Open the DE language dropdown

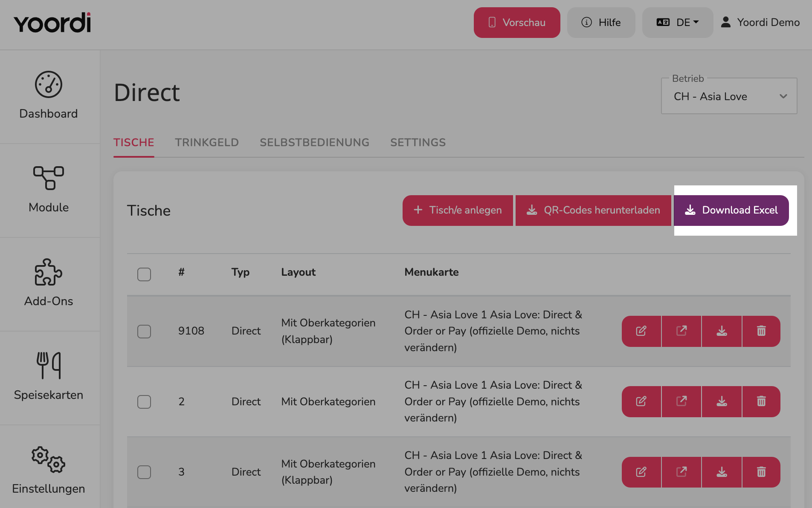tap(678, 23)
